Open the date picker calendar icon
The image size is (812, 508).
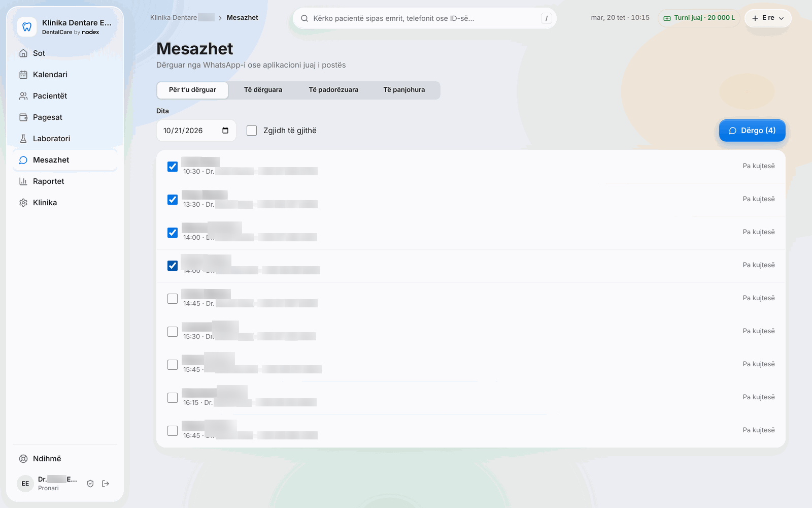tap(225, 131)
